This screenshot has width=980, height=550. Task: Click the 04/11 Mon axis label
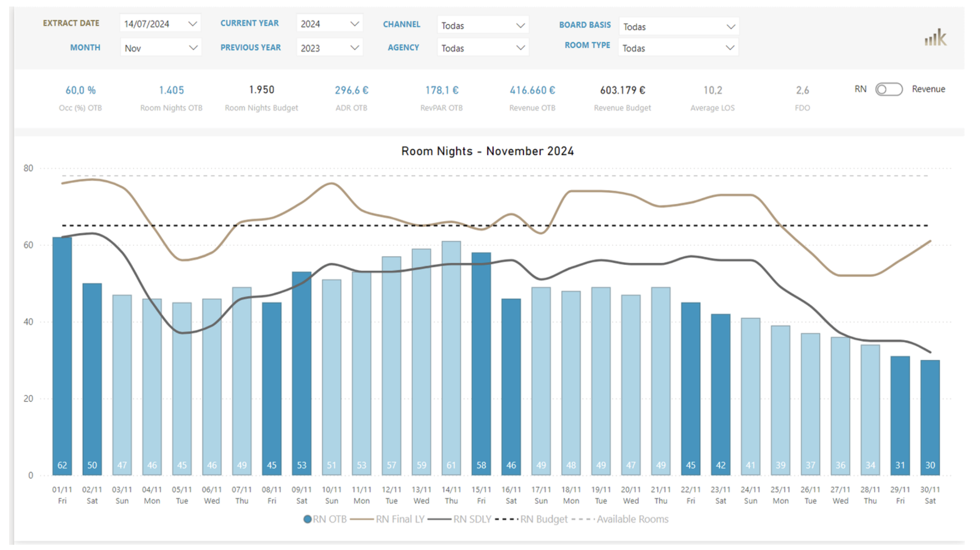(152, 495)
